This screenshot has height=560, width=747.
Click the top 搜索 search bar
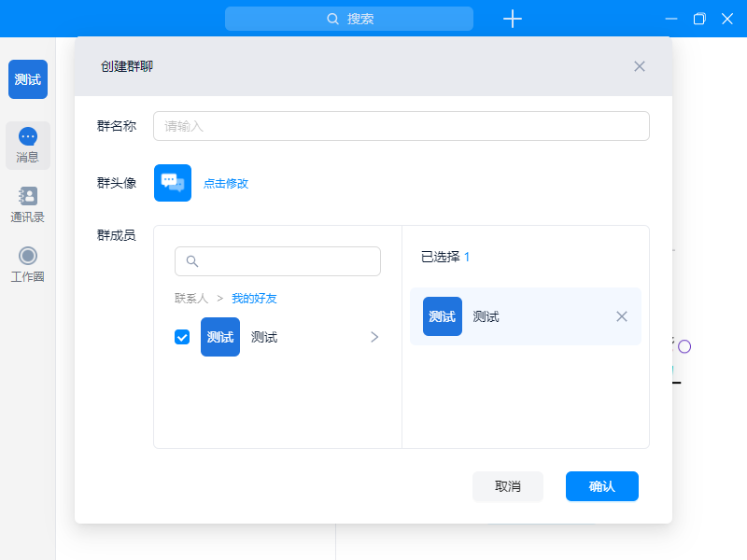[349, 19]
